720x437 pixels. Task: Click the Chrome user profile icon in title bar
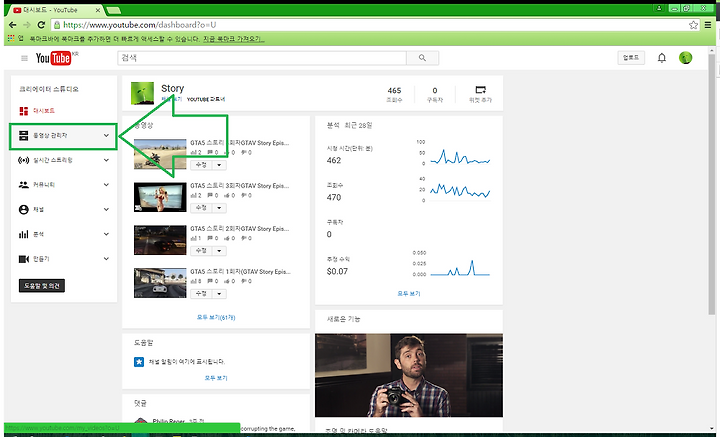coord(659,8)
